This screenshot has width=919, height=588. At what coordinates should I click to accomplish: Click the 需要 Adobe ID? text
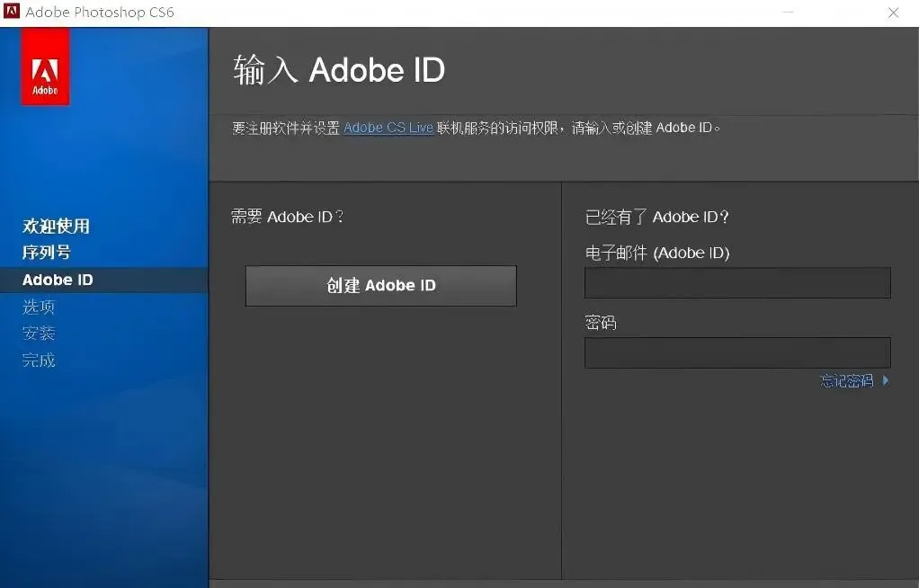coord(287,217)
